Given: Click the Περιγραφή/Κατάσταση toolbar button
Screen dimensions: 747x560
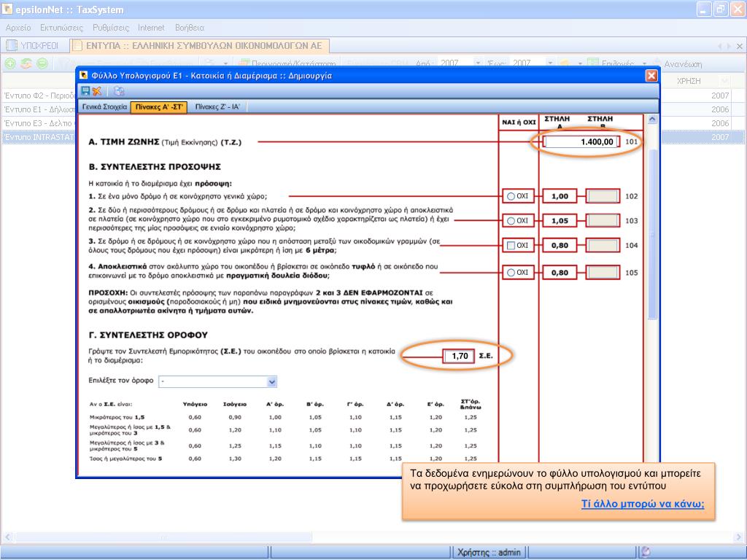Looking at the screenshot, I should pos(288,63).
